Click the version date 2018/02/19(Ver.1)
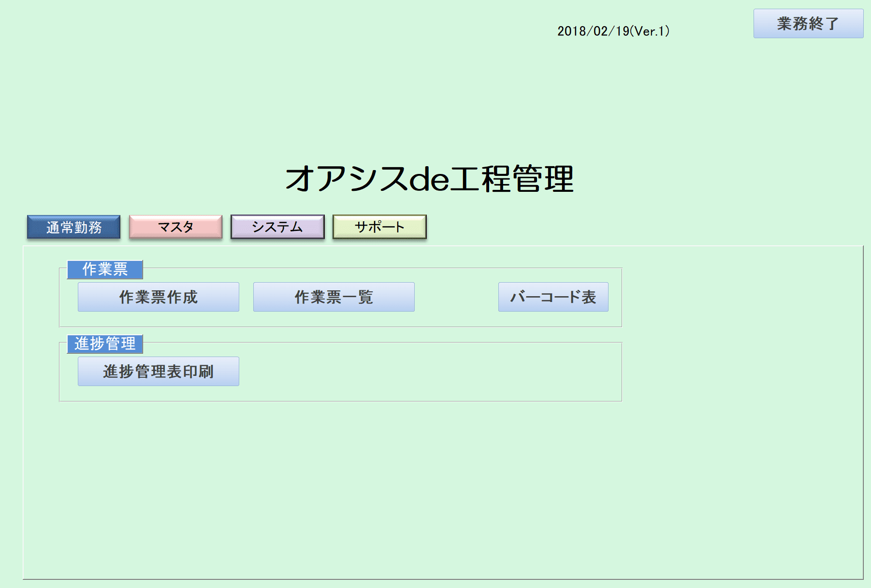 [x=613, y=31]
